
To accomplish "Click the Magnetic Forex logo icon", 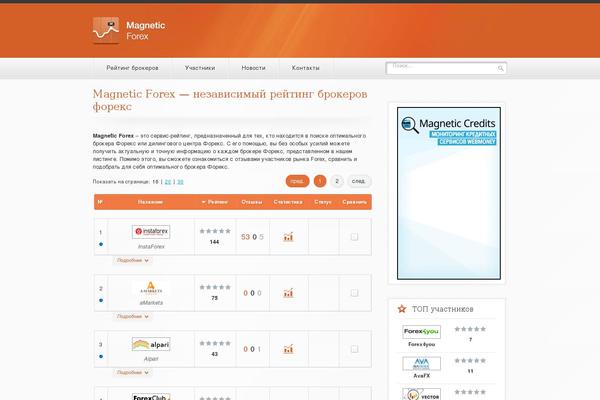I will (x=106, y=30).
